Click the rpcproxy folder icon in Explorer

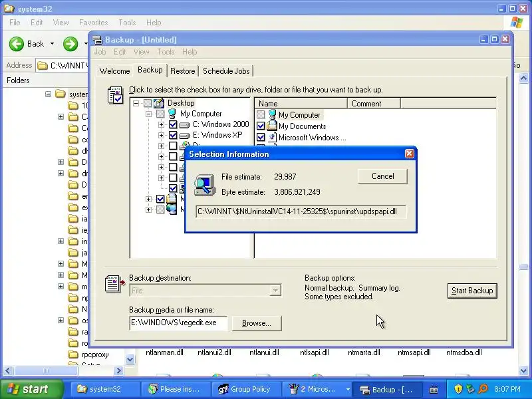[73, 354]
